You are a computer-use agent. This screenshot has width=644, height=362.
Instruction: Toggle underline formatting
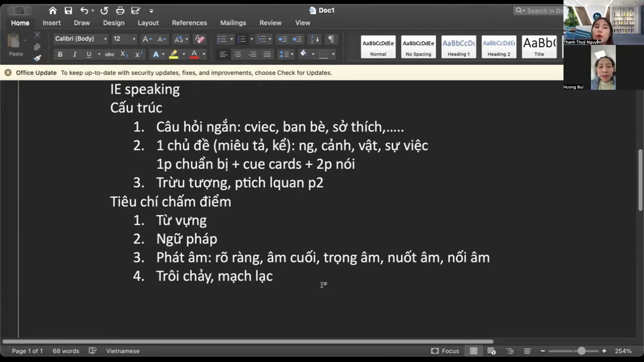[89, 54]
